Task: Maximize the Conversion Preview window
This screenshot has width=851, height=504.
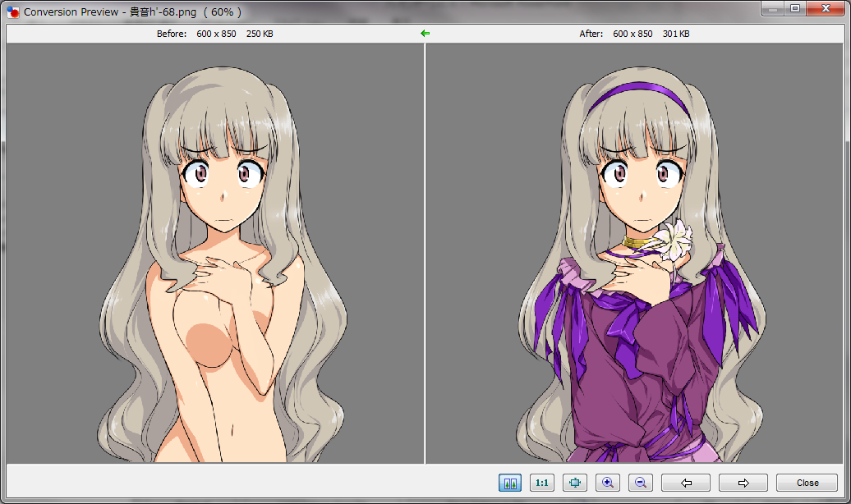Action: click(794, 9)
